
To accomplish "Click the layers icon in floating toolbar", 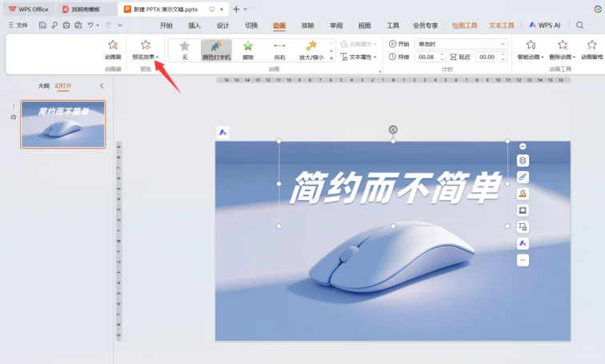I will 523,161.
